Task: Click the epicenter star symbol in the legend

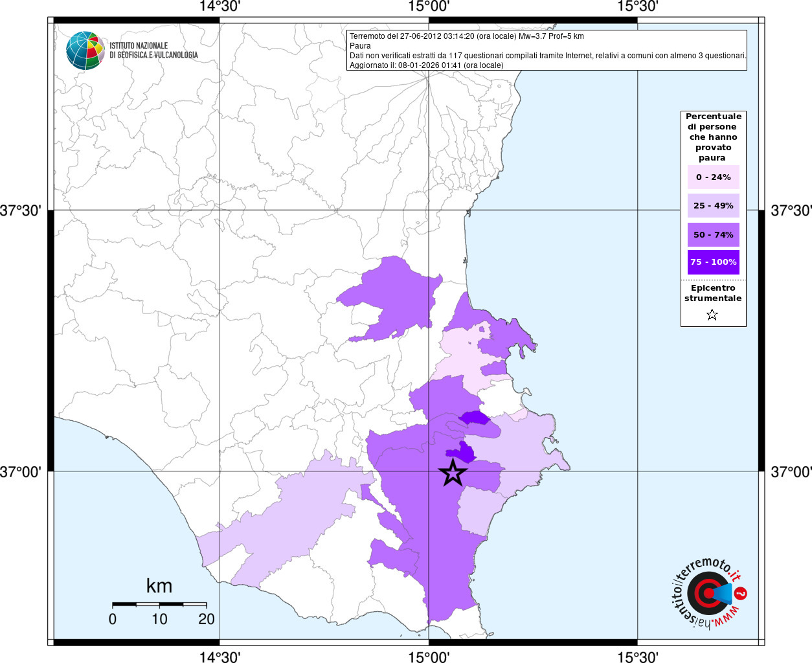Action: tap(712, 315)
